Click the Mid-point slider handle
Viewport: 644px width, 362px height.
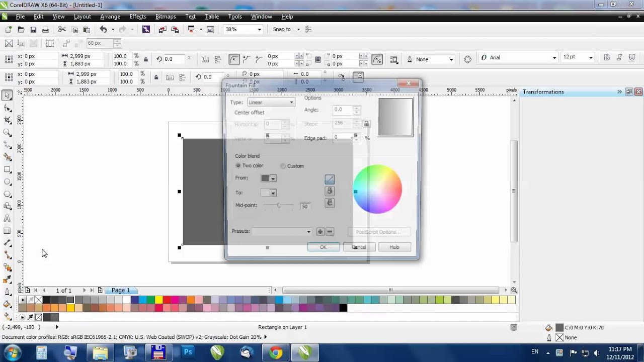point(278,205)
